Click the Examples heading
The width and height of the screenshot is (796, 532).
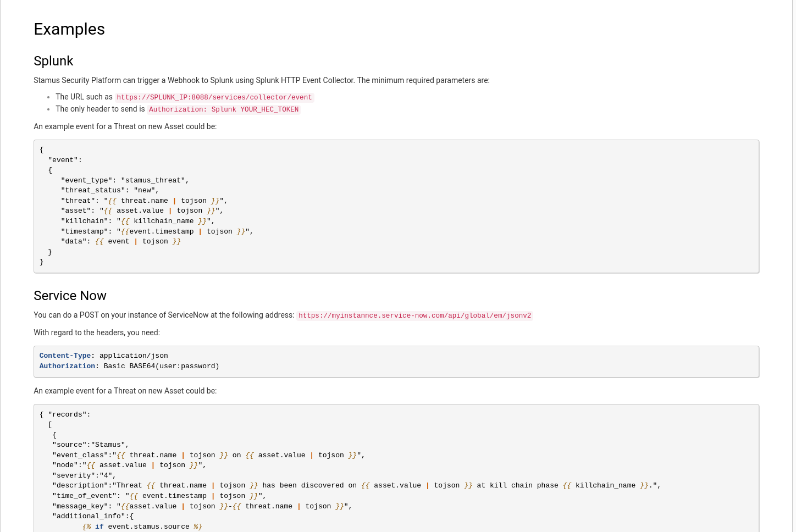pos(69,29)
